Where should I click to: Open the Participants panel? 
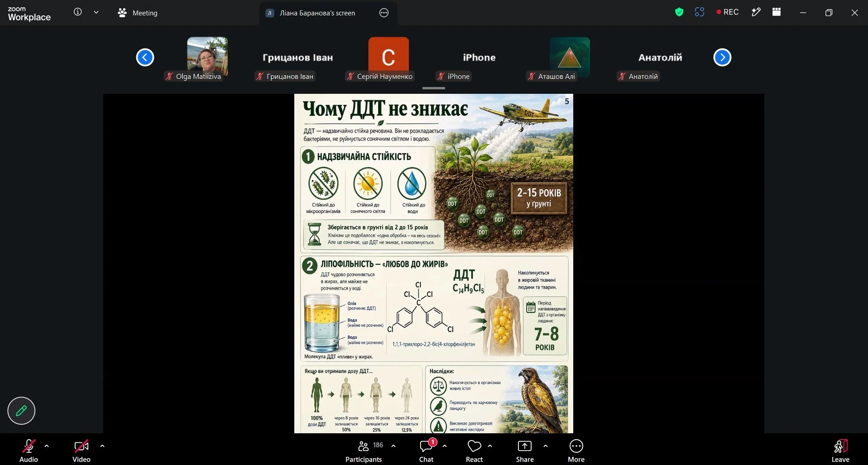[364, 451]
